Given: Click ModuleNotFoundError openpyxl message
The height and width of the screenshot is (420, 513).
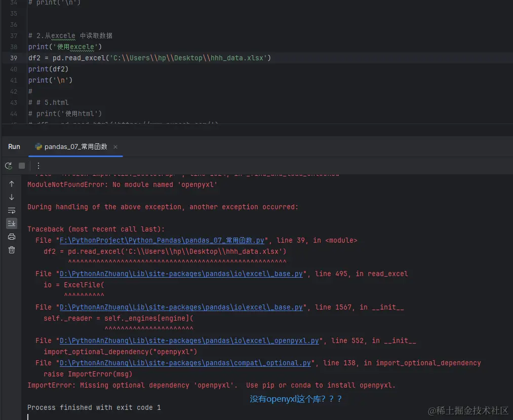Looking at the screenshot, I should pyautogui.click(x=123, y=184).
